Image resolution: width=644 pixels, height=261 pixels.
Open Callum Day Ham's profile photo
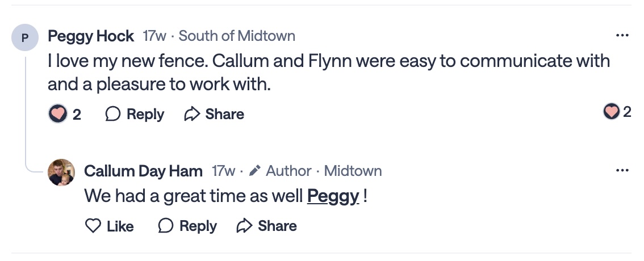click(x=61, y=172)
